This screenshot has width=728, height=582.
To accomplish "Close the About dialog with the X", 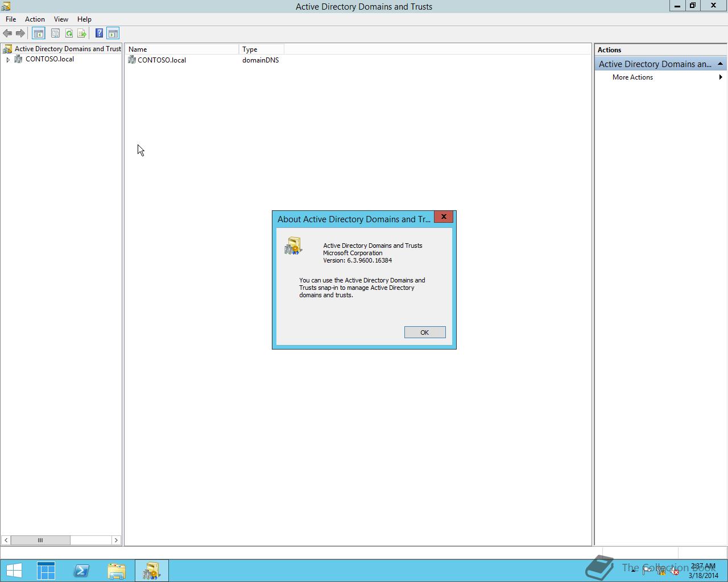I will tap(444, 217).
